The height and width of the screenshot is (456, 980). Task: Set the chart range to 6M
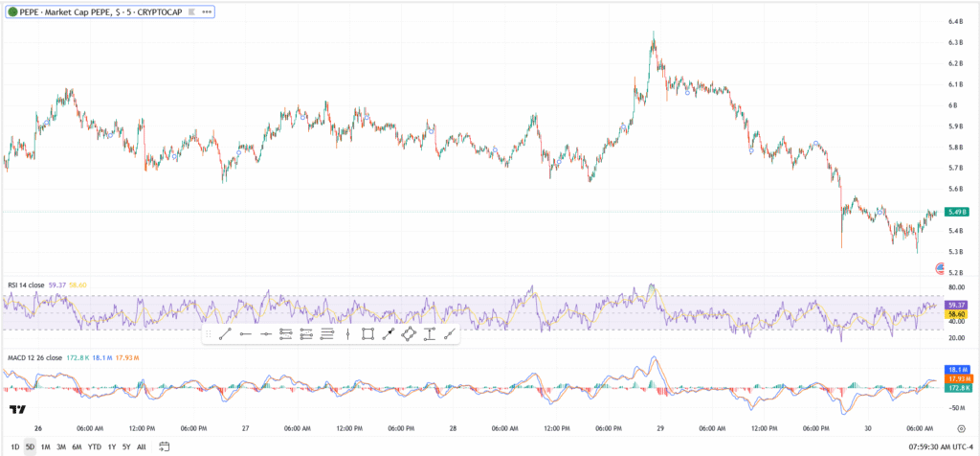tap(77, 446)
